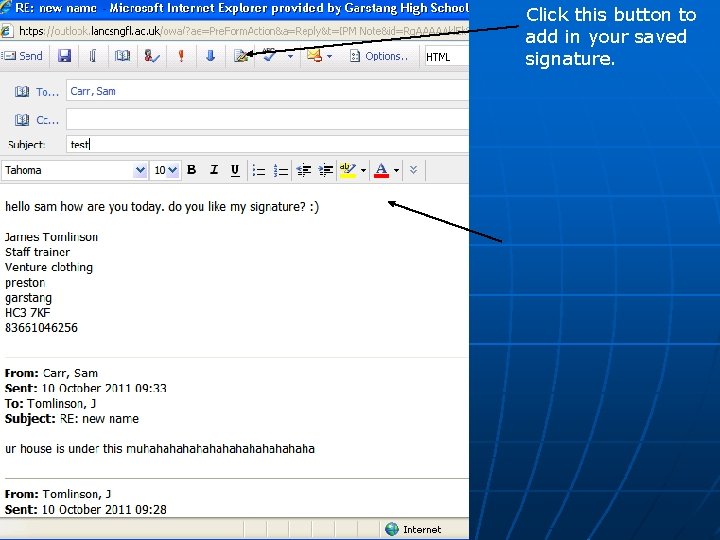Open highlight color dropdown arrow
The height and width of the screenshot is (540, 720).
[x=363, y=170]
